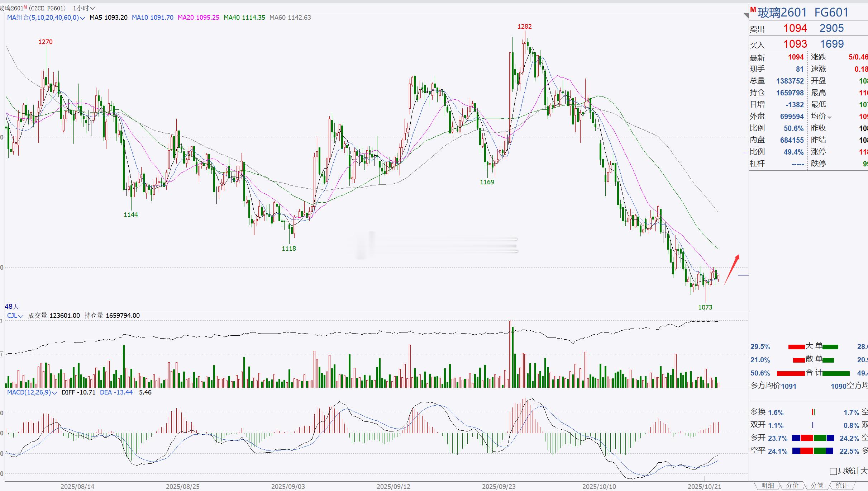The image size is (868, 491).
Task: Click the 买入 price 1093
Action: tap(795, 44)
